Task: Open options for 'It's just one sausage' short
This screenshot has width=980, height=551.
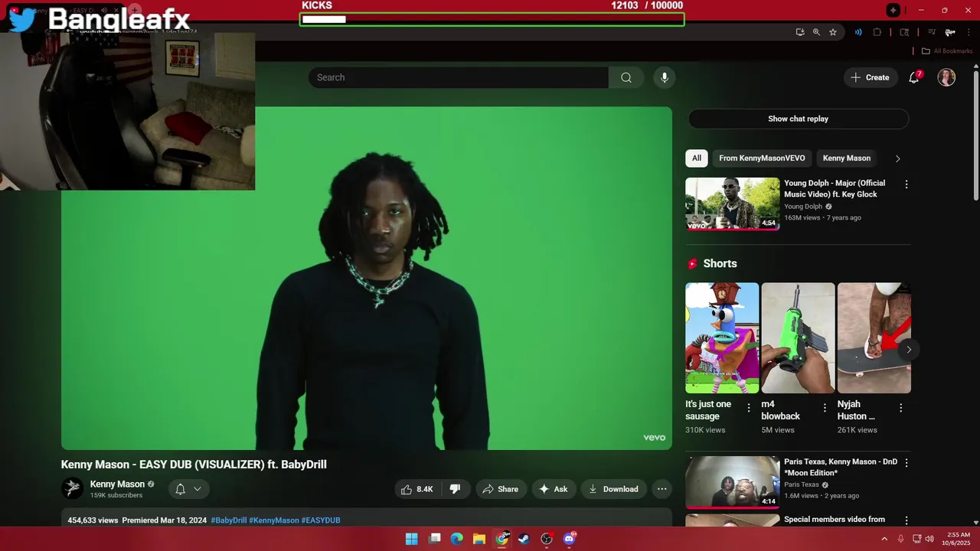Action: point(749,408)
